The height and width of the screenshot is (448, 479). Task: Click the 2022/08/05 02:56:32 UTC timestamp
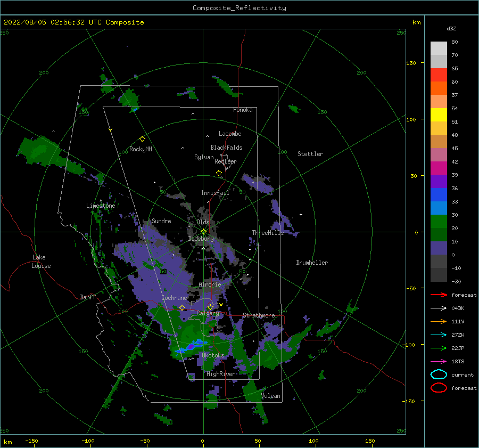(x=53, y=22)
